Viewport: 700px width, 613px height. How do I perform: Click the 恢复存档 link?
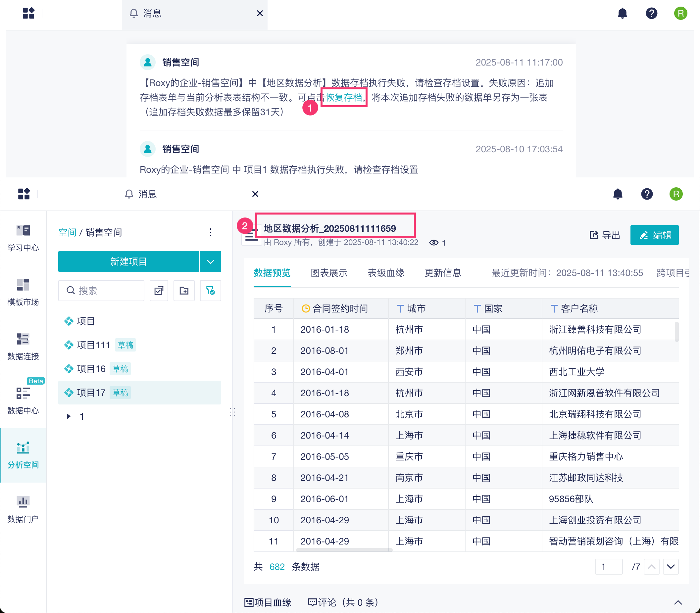pos(343,98)
